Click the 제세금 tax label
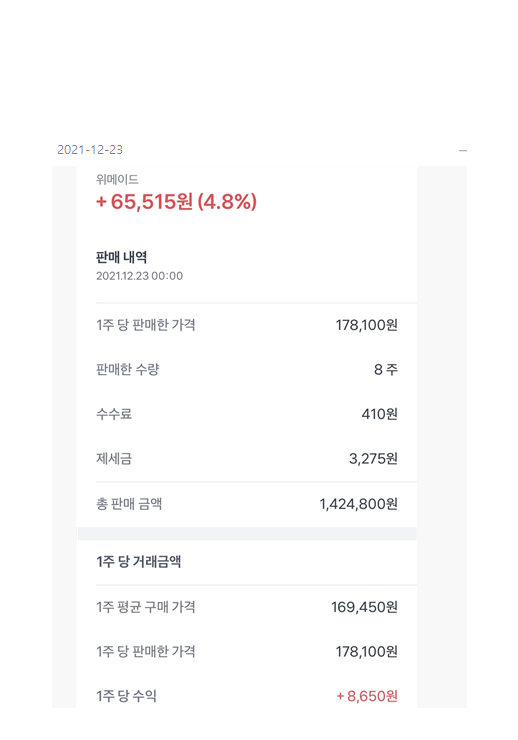Screen dimensions: 518x740 click(114, 458)
